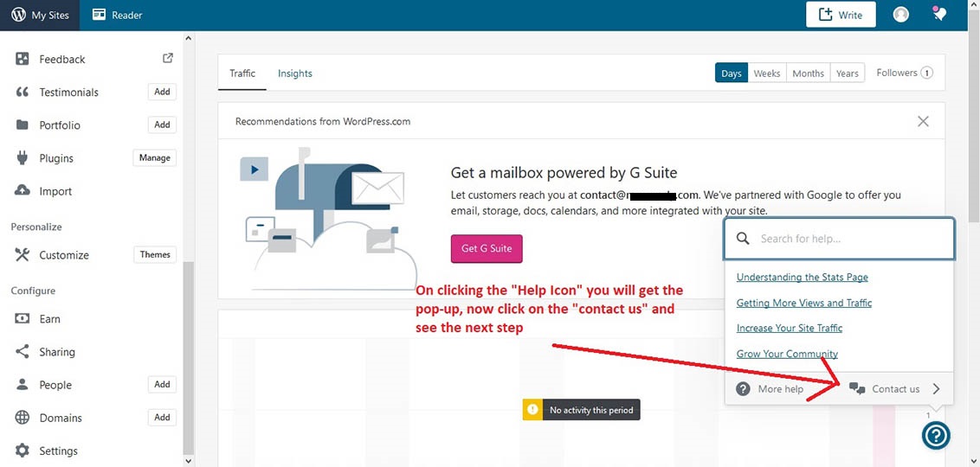Click the Plugins plug icon
The height and width of the screenshot is (467, 980).
23,158
